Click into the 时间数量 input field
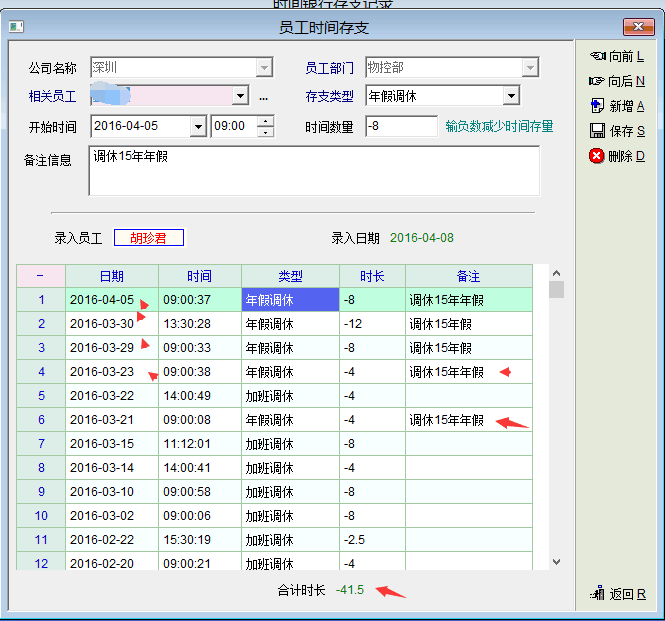665x621 pixels. pyautogui.click(x=400, y=126)
